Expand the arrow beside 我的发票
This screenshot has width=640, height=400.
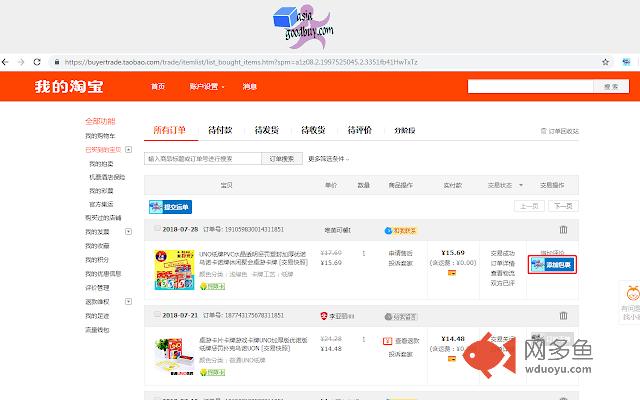[x=129, y=232]
